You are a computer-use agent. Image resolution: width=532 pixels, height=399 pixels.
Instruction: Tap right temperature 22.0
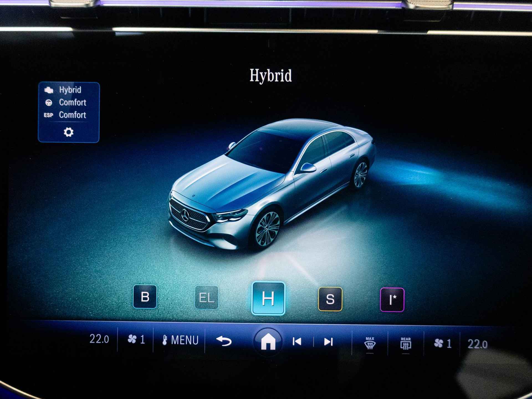tap(477, 344)
